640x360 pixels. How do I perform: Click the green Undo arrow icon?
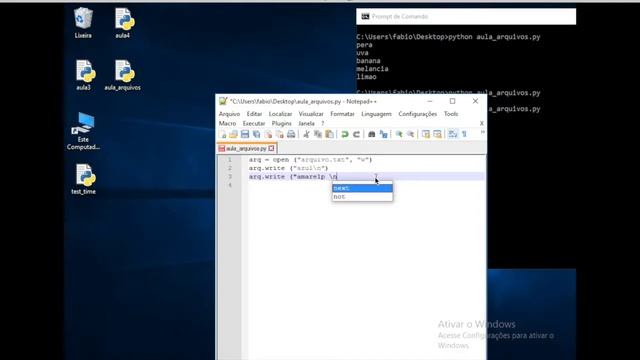click(x=345, y=134)
